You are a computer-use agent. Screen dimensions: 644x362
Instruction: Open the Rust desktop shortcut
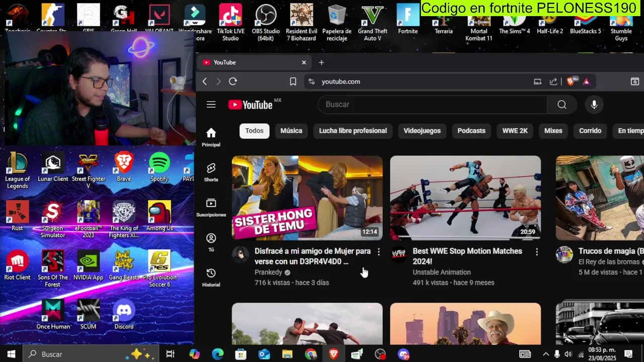point(18,216)
